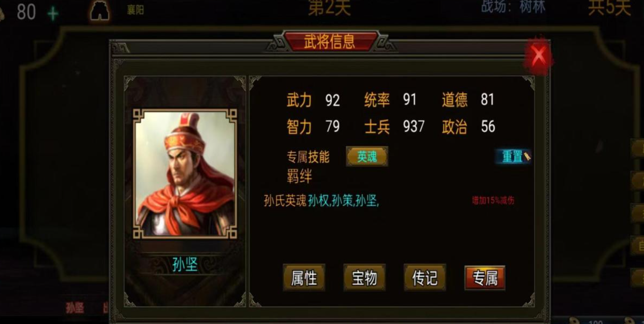Select the 孙权 name in bond list
The height and width of the screenshot is (324, 644).
pos(318,201)
